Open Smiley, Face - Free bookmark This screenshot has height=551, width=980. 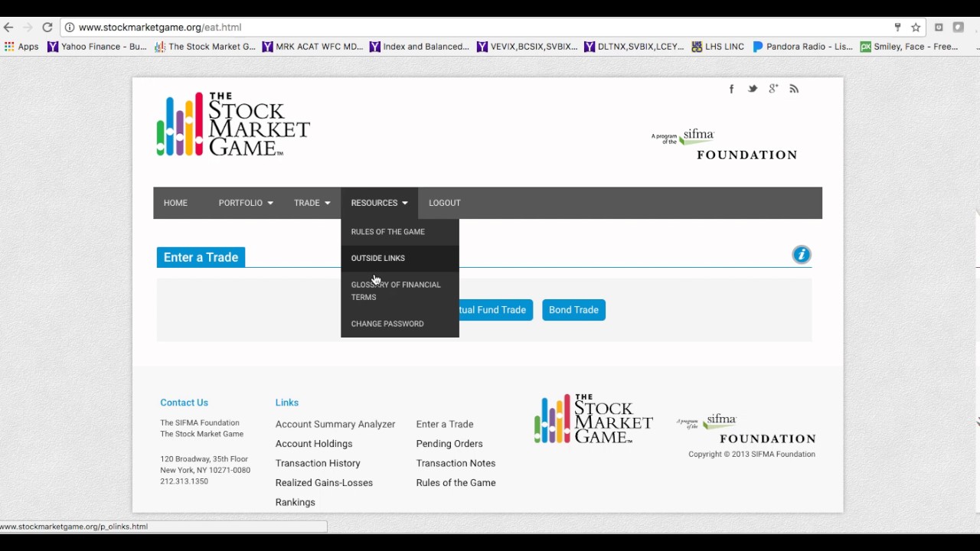coord(910,47)
